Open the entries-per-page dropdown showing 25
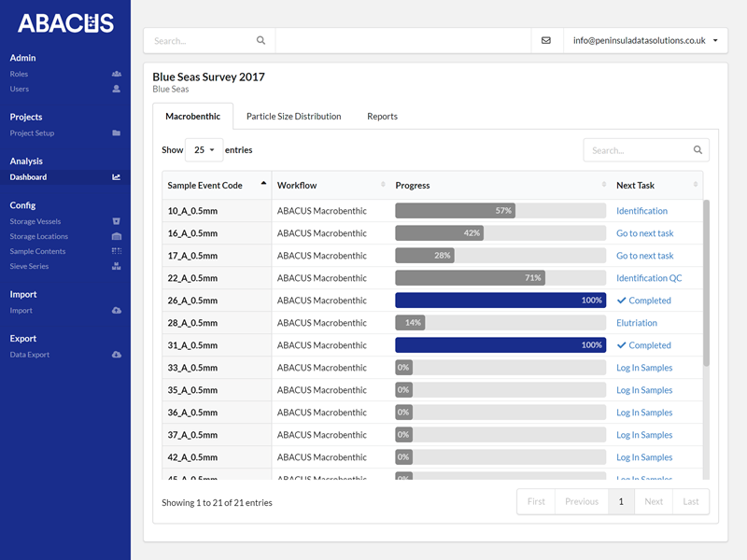Screen dimensions: 747x560 coord(204,149)
